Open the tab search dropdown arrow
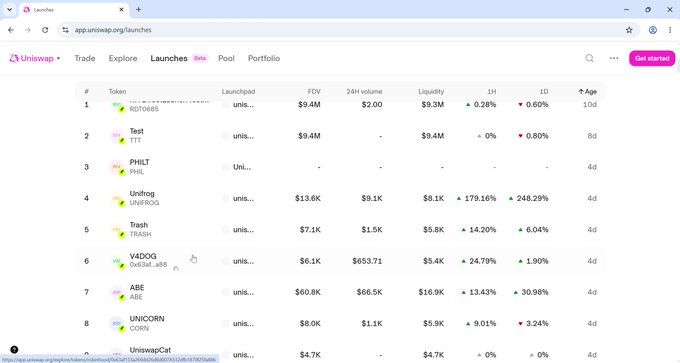Viewport: 680px width, 363px height. coord(9,10)
